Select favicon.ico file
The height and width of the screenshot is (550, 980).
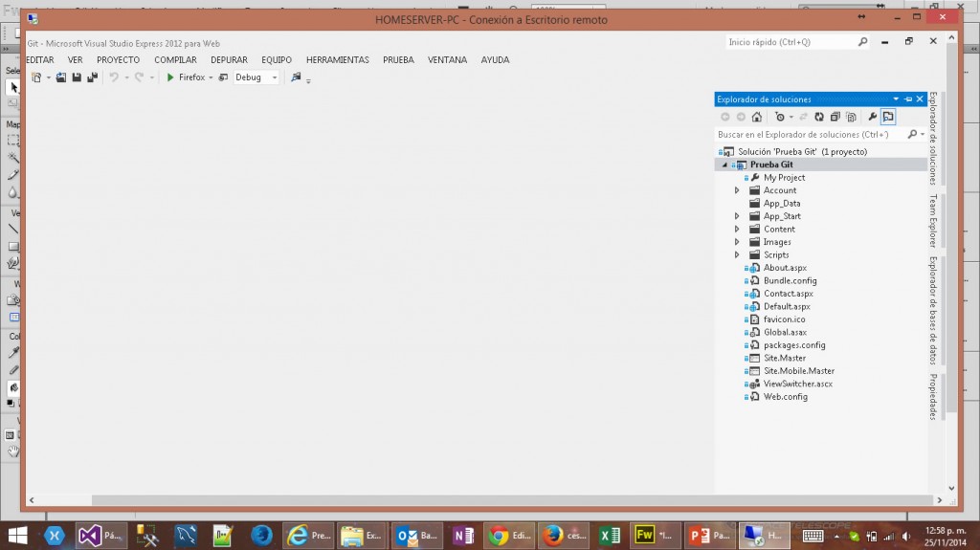click(x=785, y=319)
